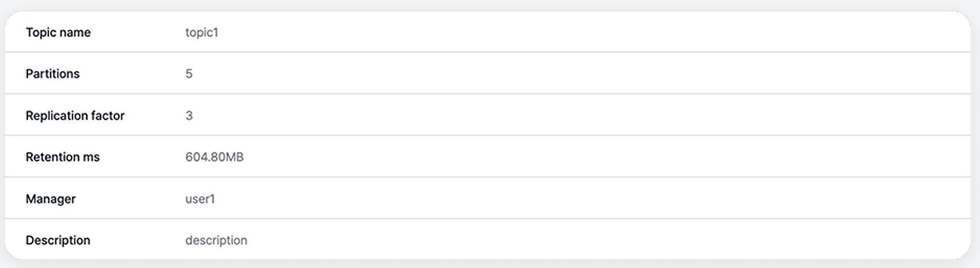Click empty space in Retention ms row
This screenshot has width=980, height=268.
point(563,157)
